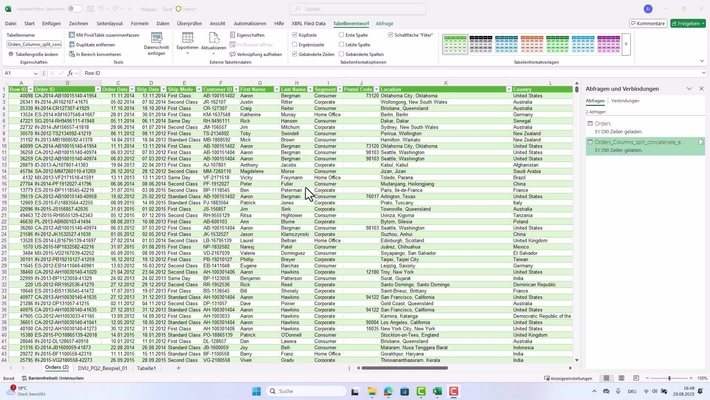Switch to page break preview icon
Viewport: 710px width, 400px height.
click(636, 378)
